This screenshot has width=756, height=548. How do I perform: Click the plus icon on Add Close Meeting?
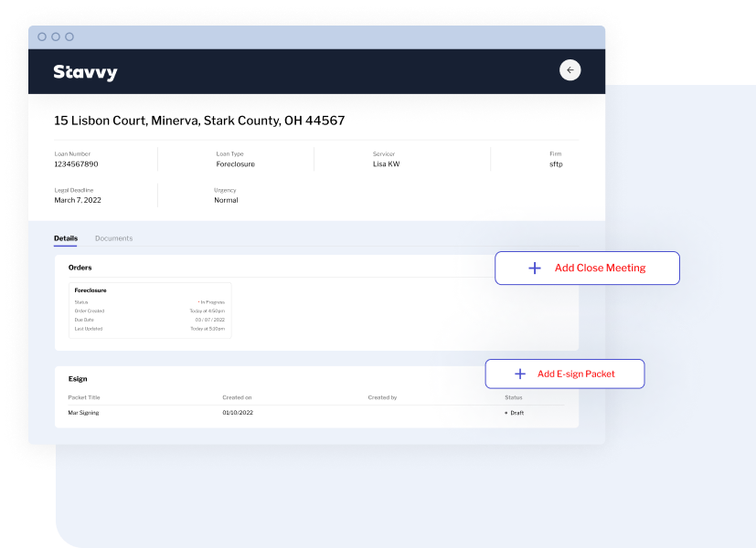tap(535, 269)
